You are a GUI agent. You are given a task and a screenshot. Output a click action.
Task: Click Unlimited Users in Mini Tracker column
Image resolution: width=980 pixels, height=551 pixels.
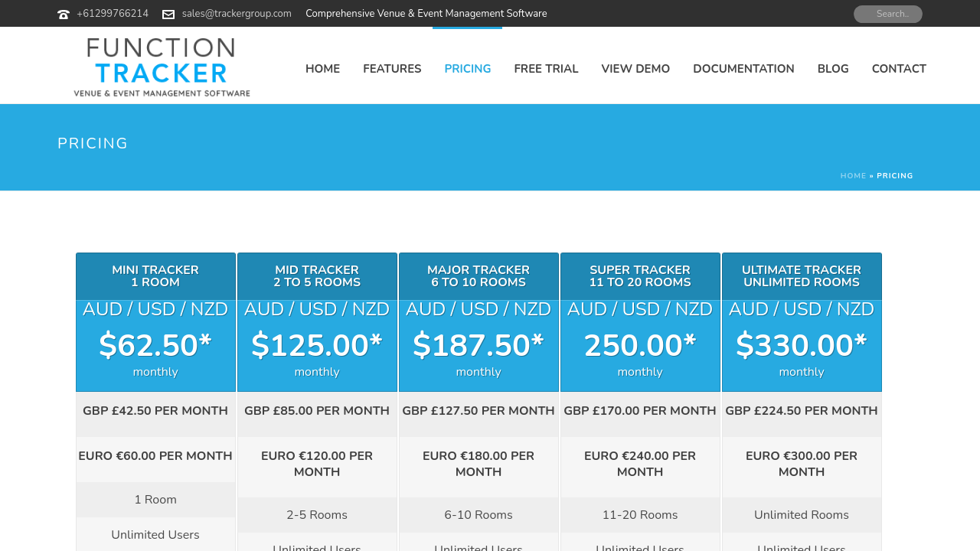click(x=155, y=535)
